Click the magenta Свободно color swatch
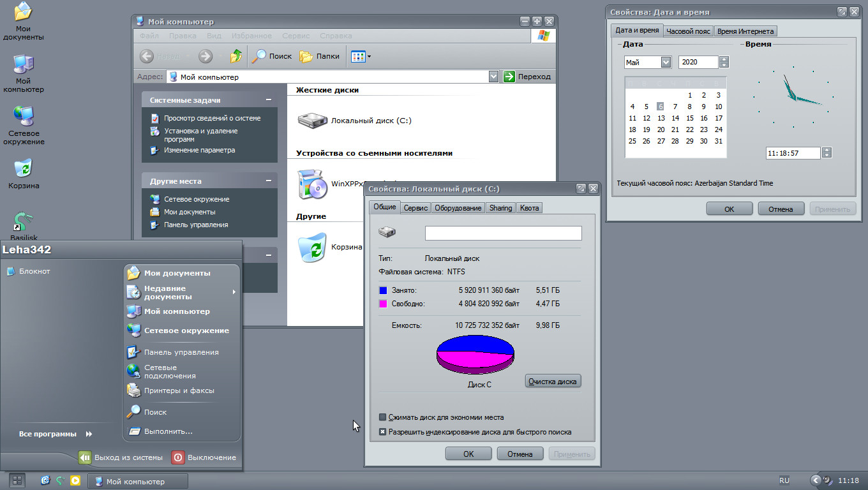Viewport: 868px width, 490px height. tap(383, 304)
